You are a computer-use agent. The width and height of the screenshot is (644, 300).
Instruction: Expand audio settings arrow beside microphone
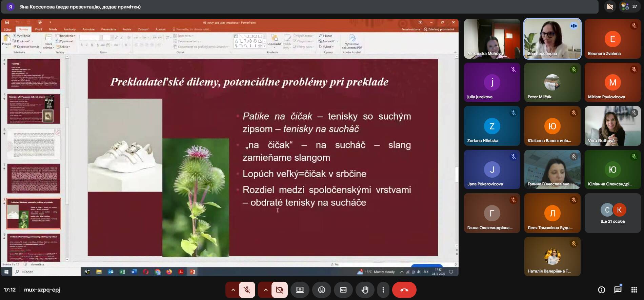pyautogui.click(x=233, y=290)
